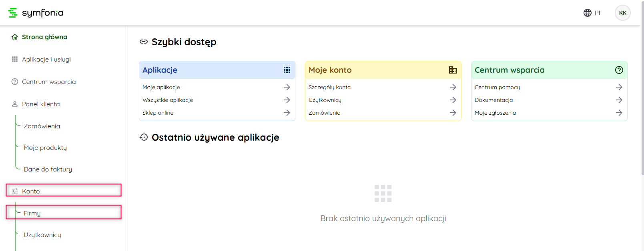Screen dimensions: 644x251
Task: Click the grid icon in Aplikacje card
Action: point(287,70)
